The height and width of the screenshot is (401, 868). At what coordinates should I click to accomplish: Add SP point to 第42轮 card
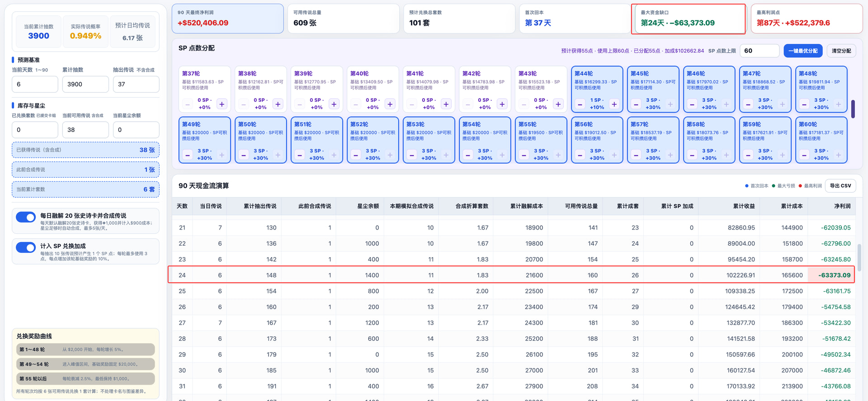(502, 104)
